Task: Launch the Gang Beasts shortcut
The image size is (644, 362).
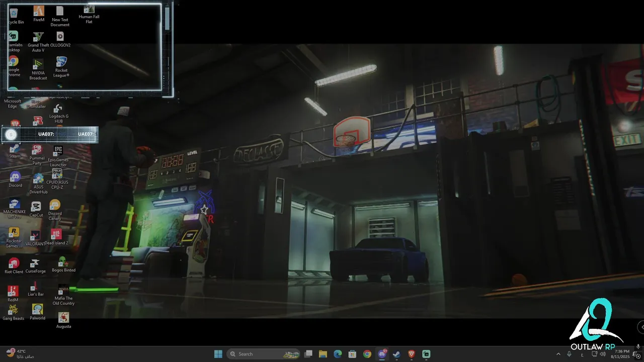Action: 13,313
